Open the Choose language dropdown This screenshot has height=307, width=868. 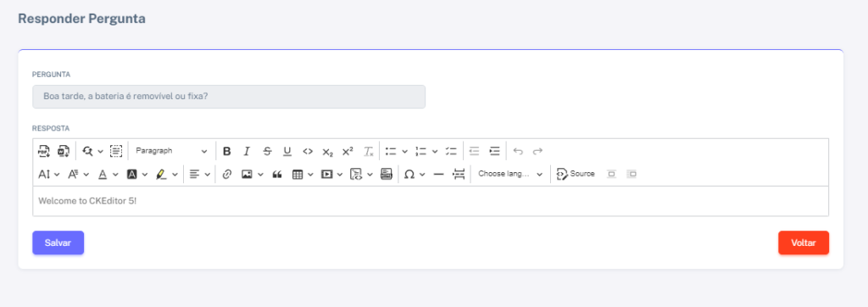pos(509,174)
